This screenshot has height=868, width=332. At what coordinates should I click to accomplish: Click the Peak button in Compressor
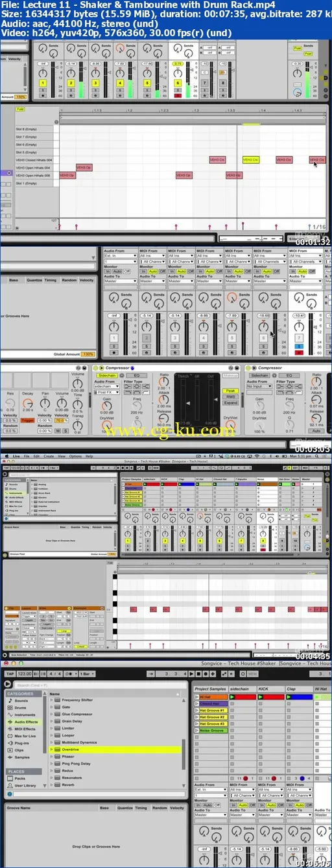tap(230, 391)
